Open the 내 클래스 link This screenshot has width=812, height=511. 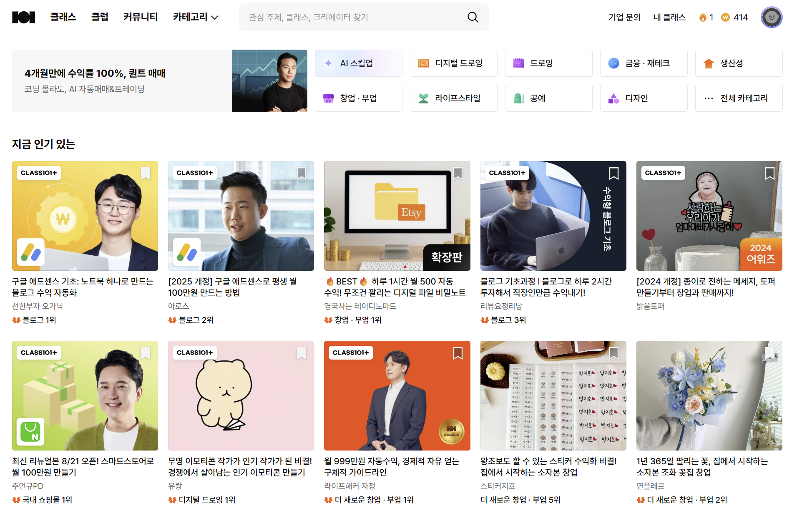click(669, 18)
